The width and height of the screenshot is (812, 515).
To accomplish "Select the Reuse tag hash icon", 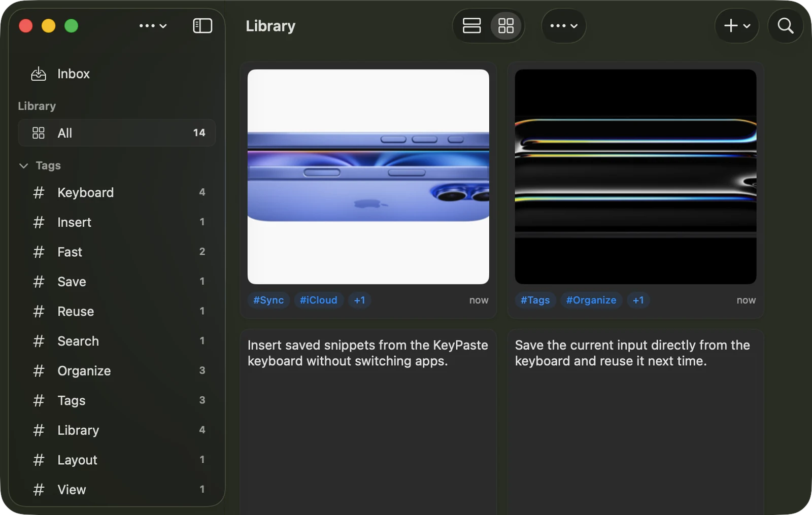I will [x=39, y=312].
